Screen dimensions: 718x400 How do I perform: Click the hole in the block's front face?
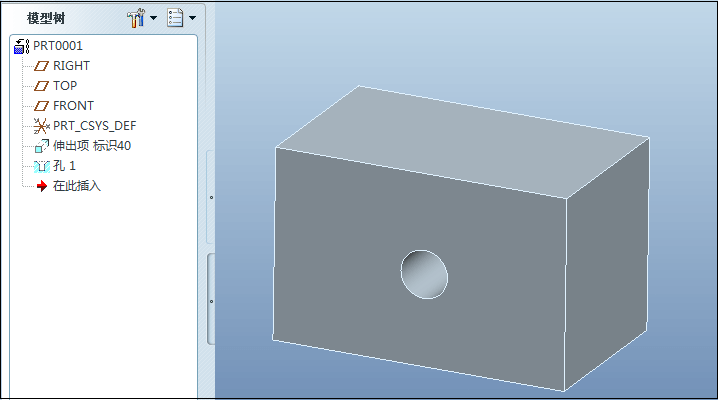pyautogui.click(x=424, y=275)
